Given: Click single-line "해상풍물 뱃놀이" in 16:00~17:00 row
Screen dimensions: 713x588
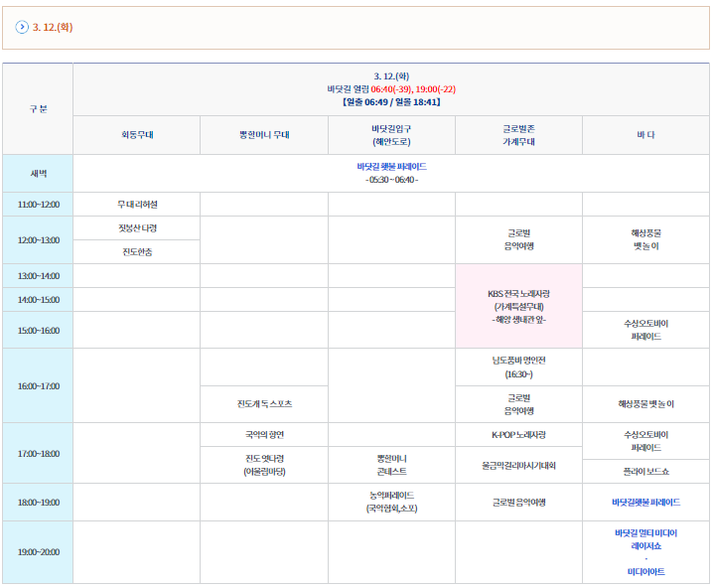Looking at the screenshot, I should 645,404.
